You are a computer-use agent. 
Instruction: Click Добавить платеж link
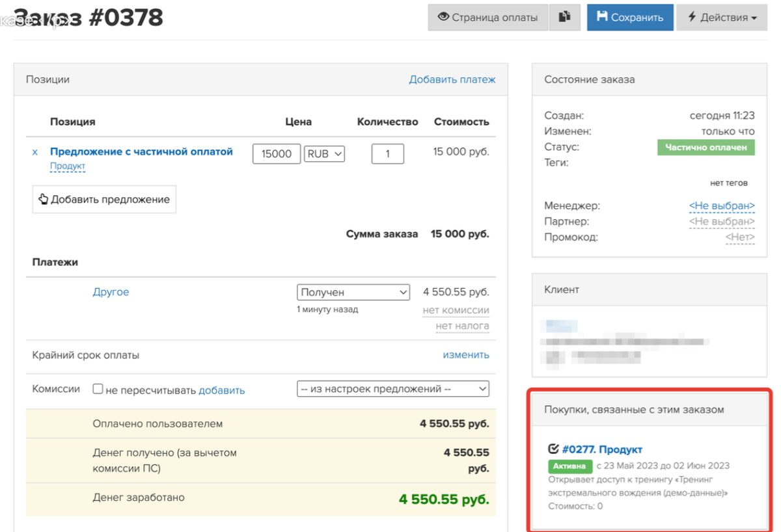452,79
